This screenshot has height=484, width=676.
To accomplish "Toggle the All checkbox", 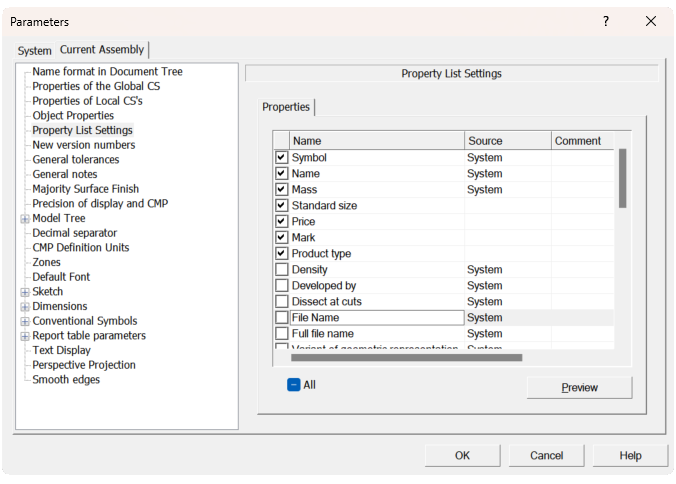I will tap(294, 385).
